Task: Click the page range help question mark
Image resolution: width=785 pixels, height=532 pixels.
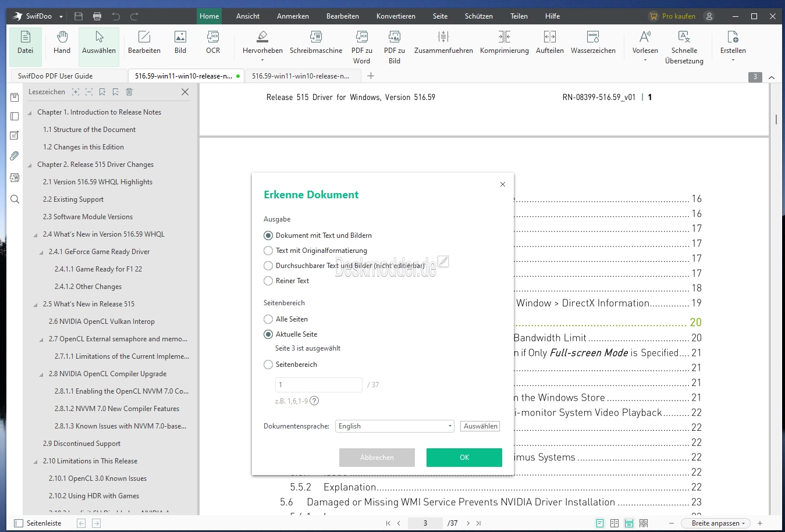Action: pyautogui.click(x=314, y=401)
